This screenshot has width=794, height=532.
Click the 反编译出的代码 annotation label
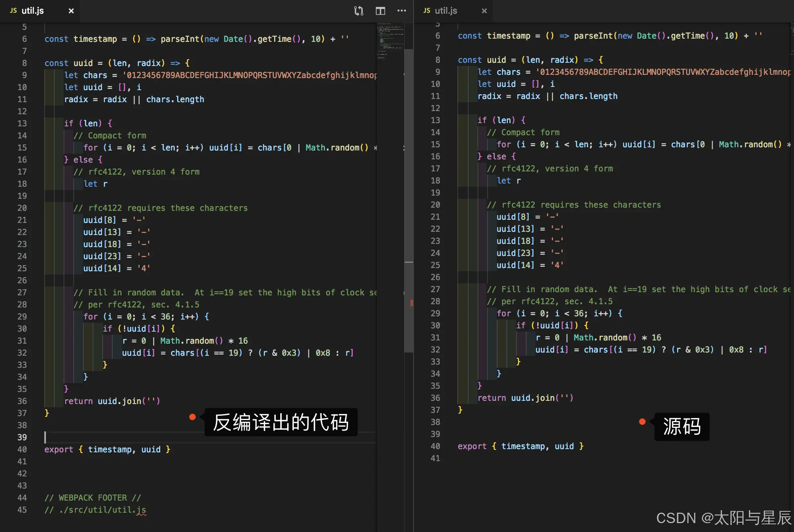pyautogui.click(x=281, y=422)
